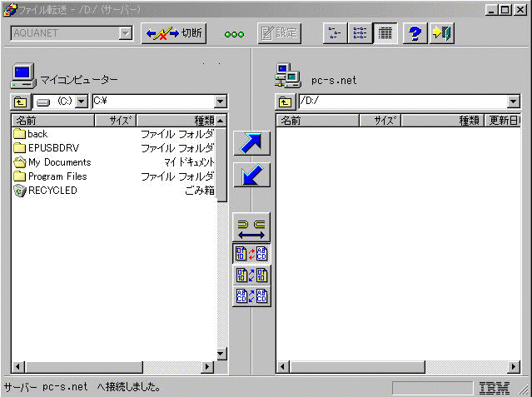
Task: Select ASCII-to-ASCII transfer mode
Action: coord(251,296)
